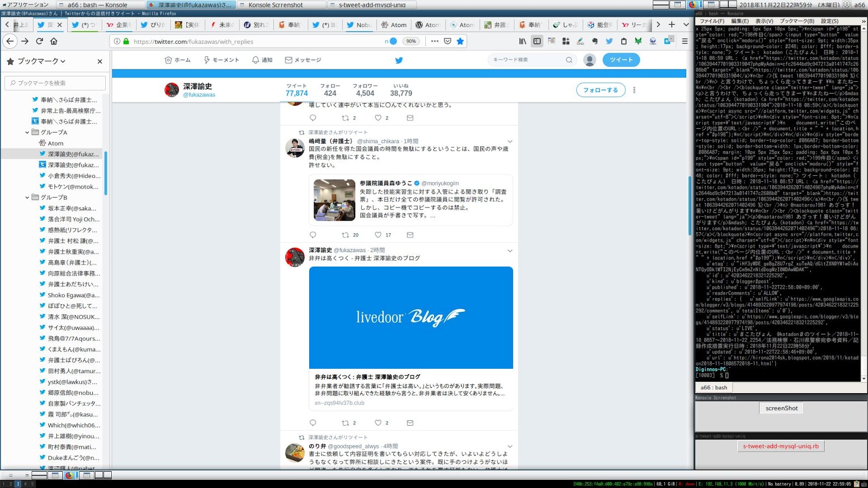View the フォロー 424 tab
This screenshot has height=488, width=868.
[330, 90]
